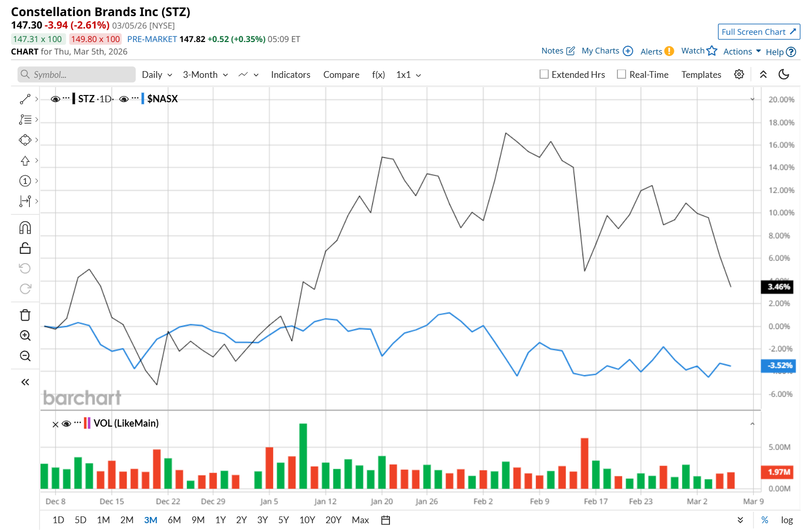Open Notes edit icon

click(x=571, y=50)
